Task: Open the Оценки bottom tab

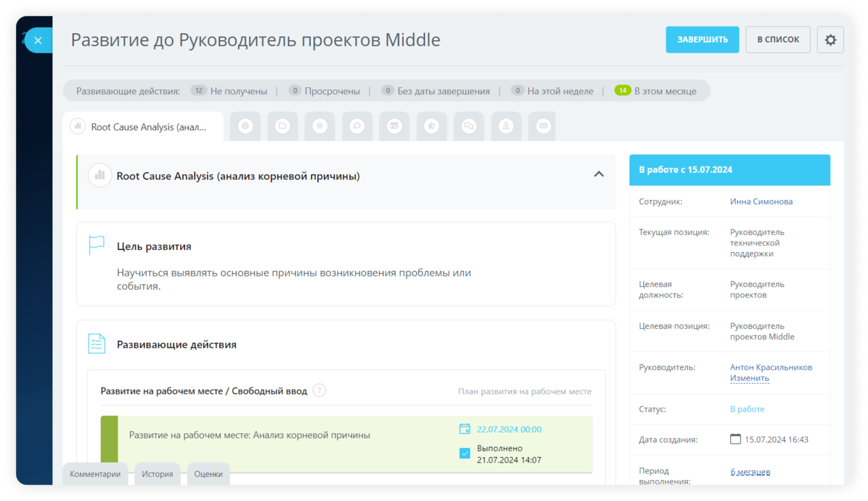Action: point(208,474)
